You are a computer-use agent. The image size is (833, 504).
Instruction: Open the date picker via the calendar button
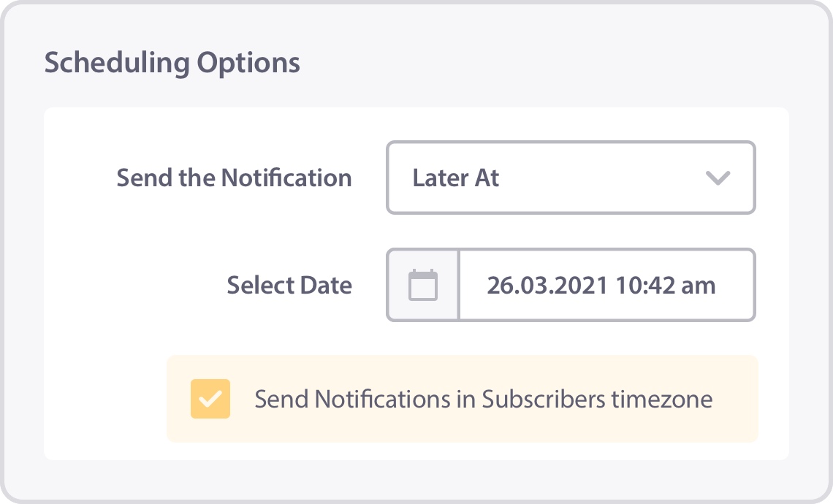423,285
